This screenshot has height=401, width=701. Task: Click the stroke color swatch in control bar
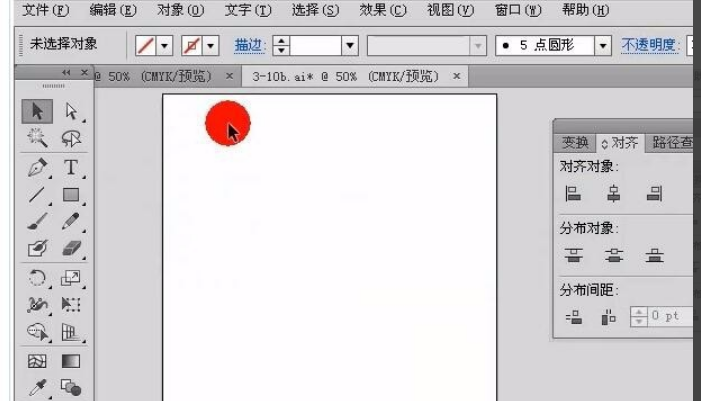(x=192, y=46)
